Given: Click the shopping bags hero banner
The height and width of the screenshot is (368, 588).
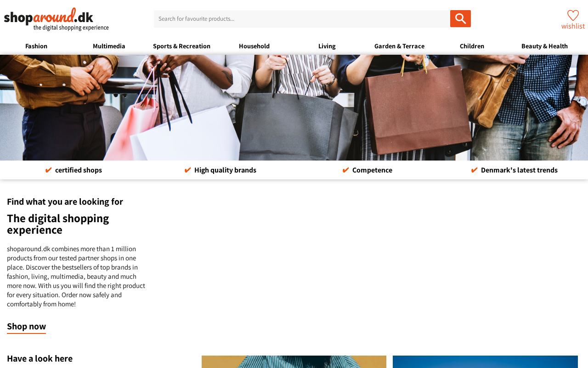Looking at the screenshot, I should (294, 108).
